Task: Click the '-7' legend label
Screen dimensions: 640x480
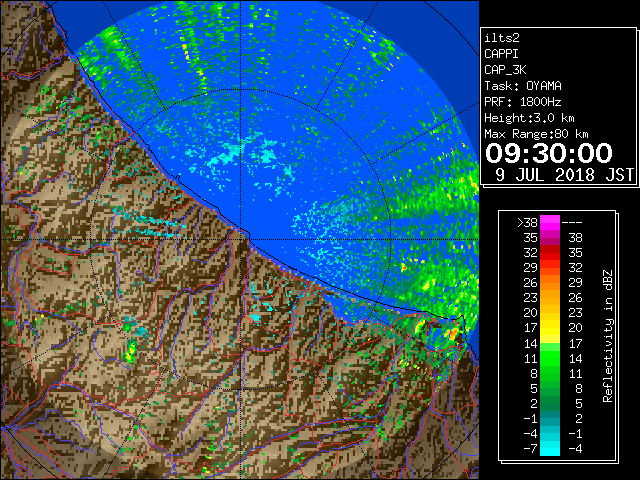Action: (x=530, y=449)
